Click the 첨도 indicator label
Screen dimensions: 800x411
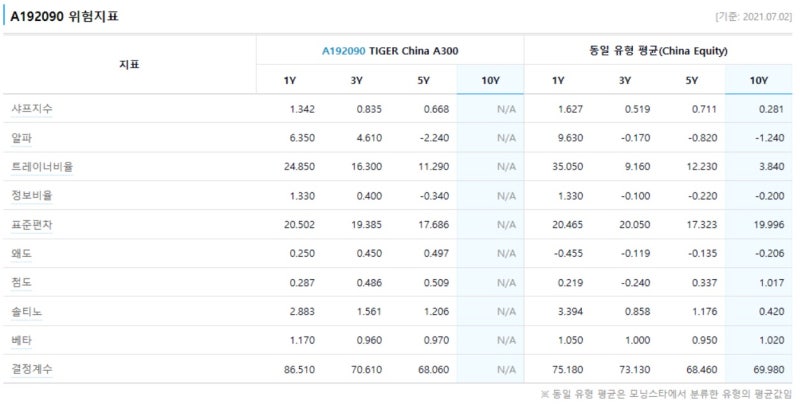coord(22,282)
